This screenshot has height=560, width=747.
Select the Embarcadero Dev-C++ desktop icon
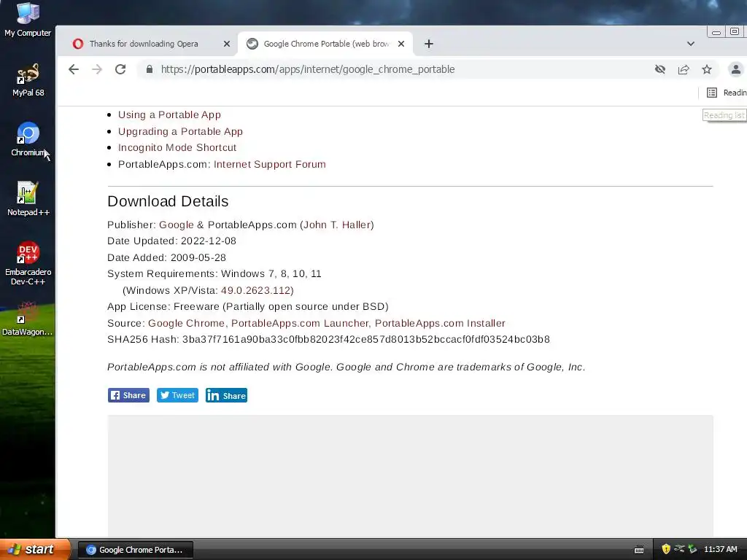28,263
